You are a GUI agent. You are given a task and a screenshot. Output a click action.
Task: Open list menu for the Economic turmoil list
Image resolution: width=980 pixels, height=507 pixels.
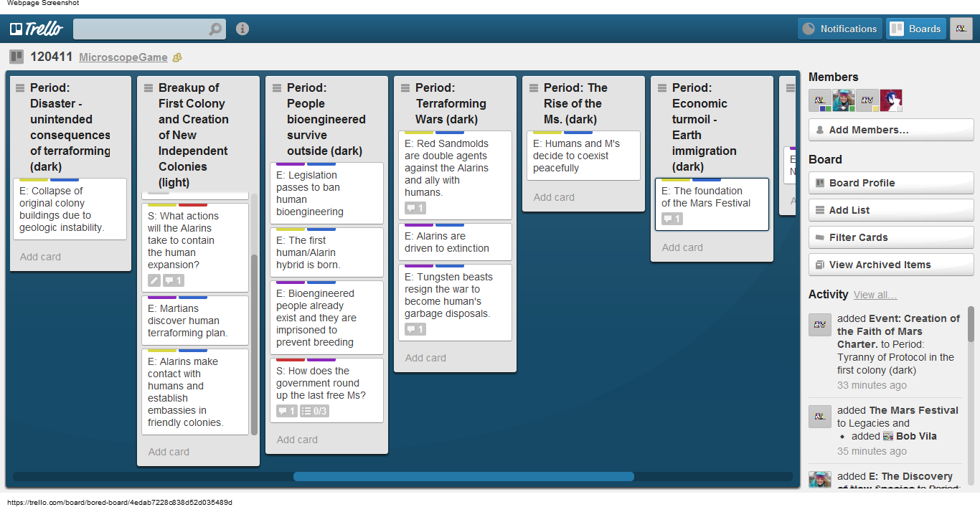pos(662,88)
